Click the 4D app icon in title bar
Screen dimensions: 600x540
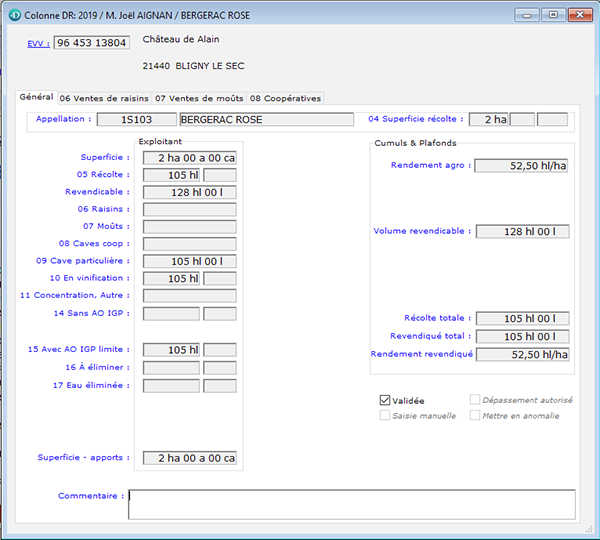pyautogui.click(x=15, y=15)
